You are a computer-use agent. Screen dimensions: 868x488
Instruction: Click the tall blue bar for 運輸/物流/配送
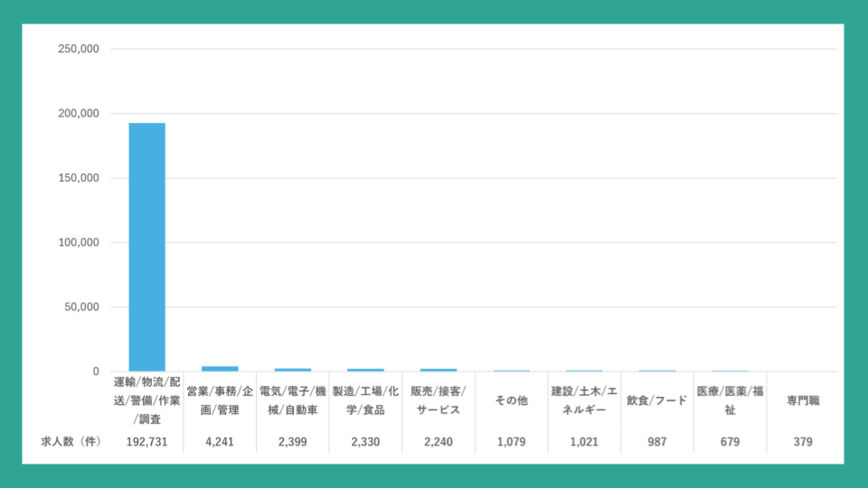pyautogui.click(x=146, y=247)
